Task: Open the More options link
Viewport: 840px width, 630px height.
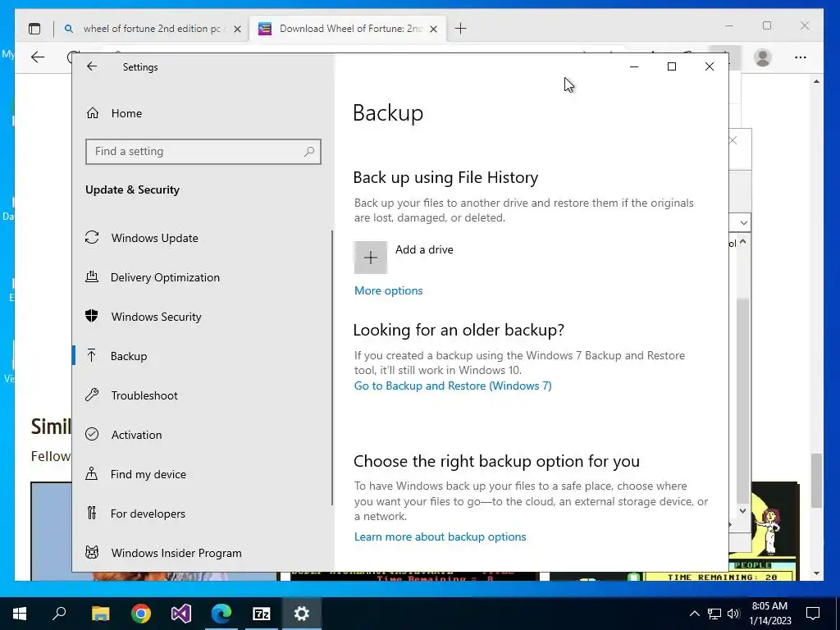Action: 388,291
